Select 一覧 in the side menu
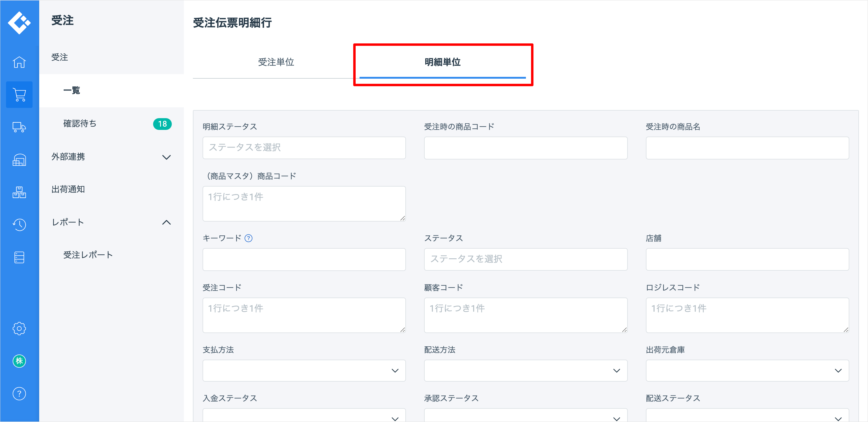Viewport: 868px width, 422px height. tap(112, 91)
